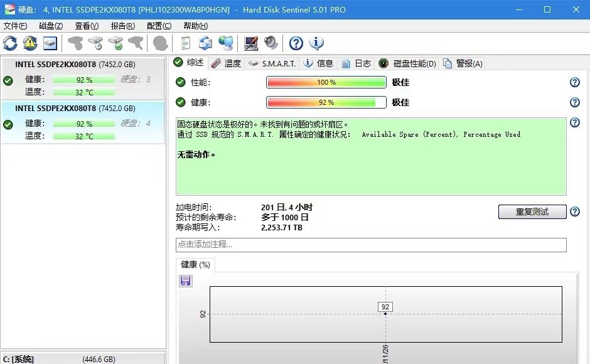Select the 健康 (%) chart tab

(195, 265)
